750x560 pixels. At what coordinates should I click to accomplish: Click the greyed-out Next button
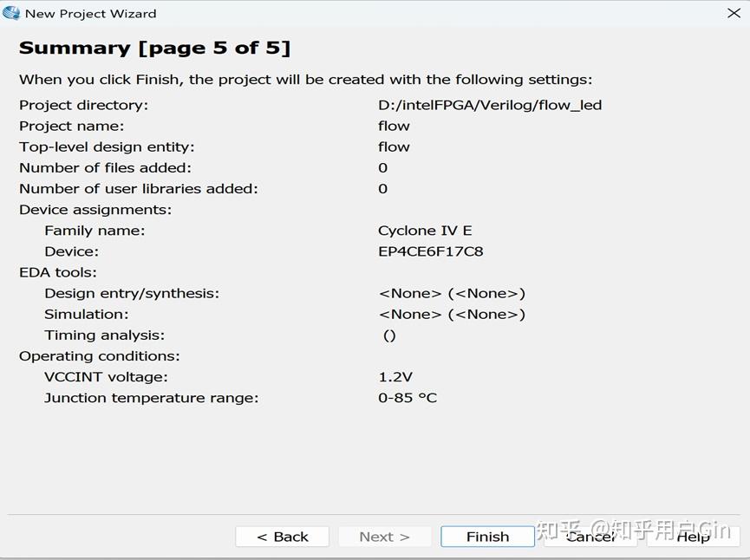click(x=384, y=537)
